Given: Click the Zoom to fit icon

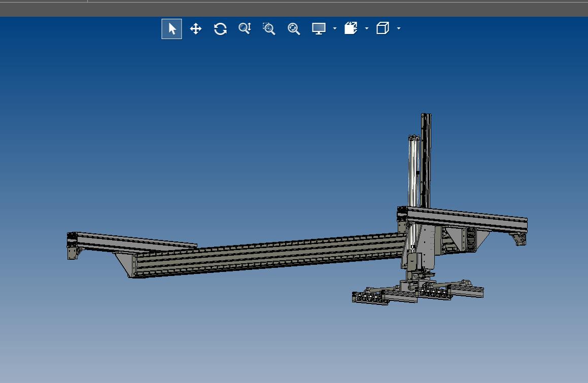Looking at the screenshot, I should click(x=294, y=29).
